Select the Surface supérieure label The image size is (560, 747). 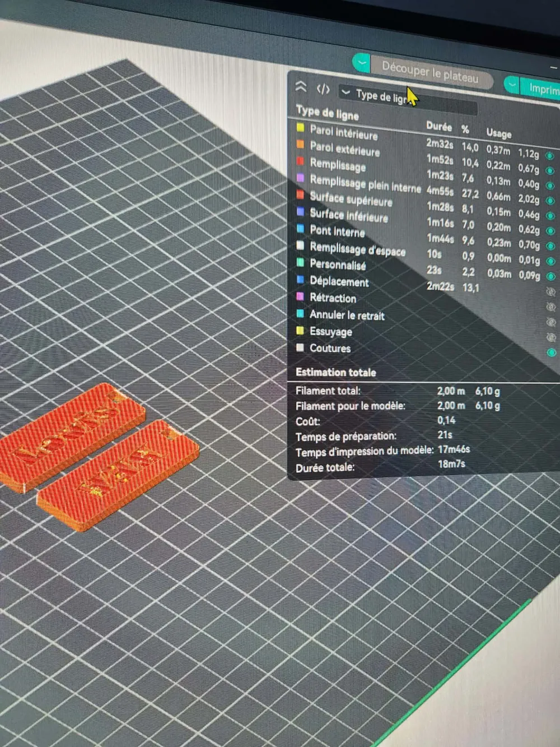point(351,199)
